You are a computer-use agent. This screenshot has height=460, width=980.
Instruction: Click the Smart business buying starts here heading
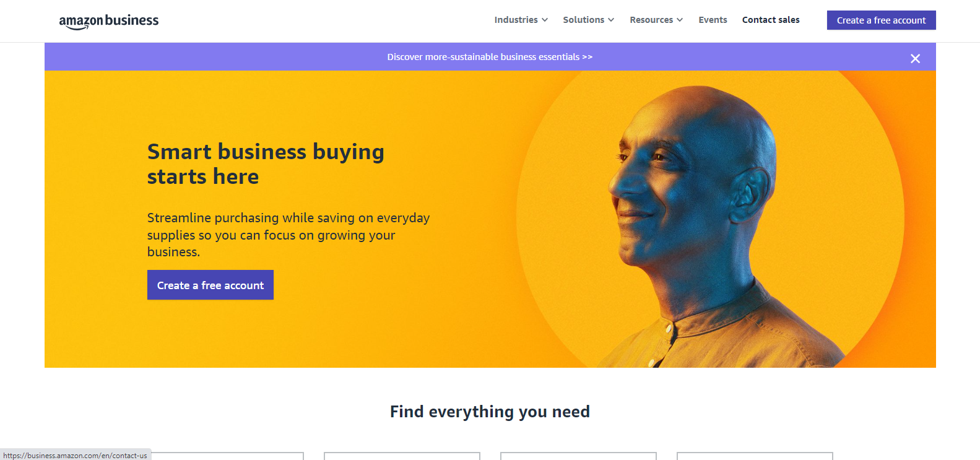tap(266, 164)
